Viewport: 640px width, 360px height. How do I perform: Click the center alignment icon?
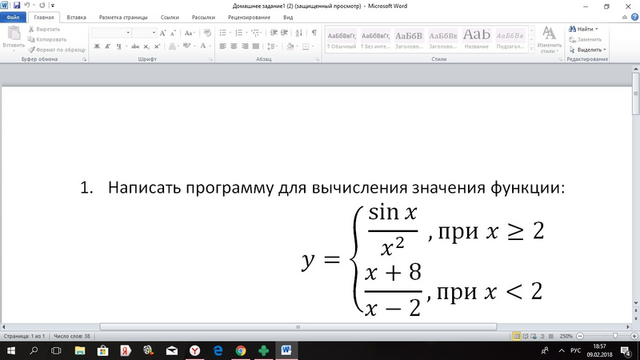(233, 46)
